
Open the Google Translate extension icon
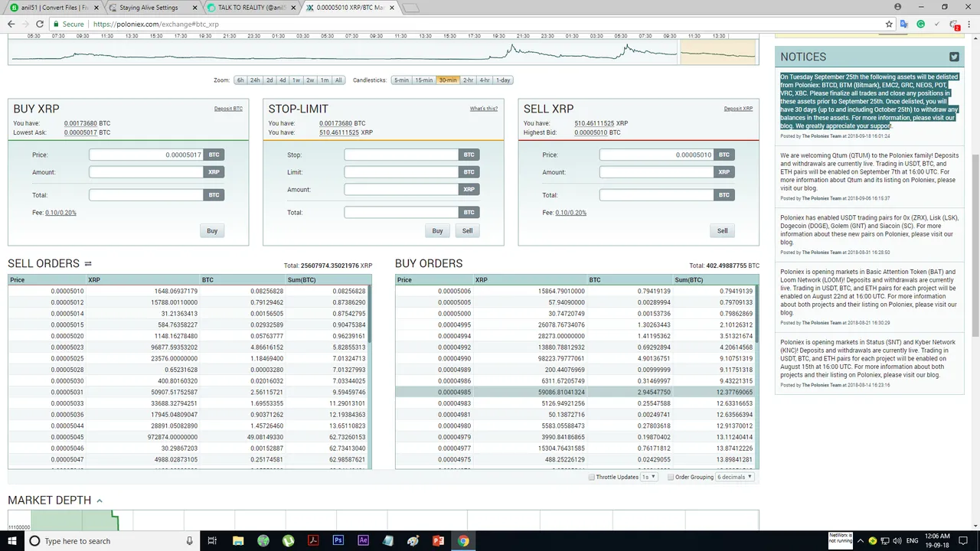pos(904,24)
